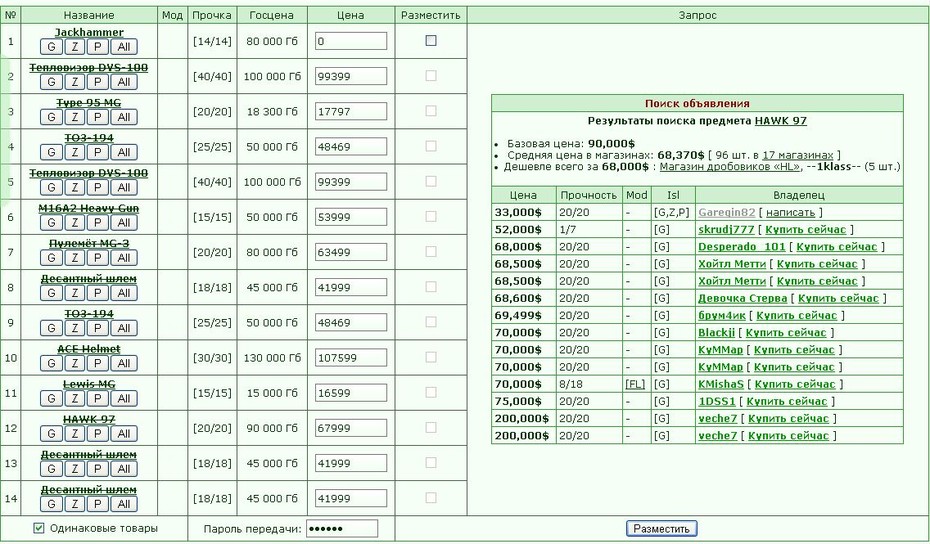Focus the M16A2 Heavy Gun price field
Screen dimensions: 930x544
351,217
